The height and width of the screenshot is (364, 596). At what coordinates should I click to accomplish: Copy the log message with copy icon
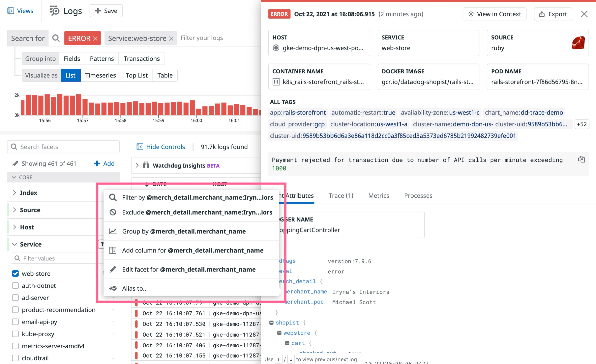pyautogui.click(x=581, y=159)
